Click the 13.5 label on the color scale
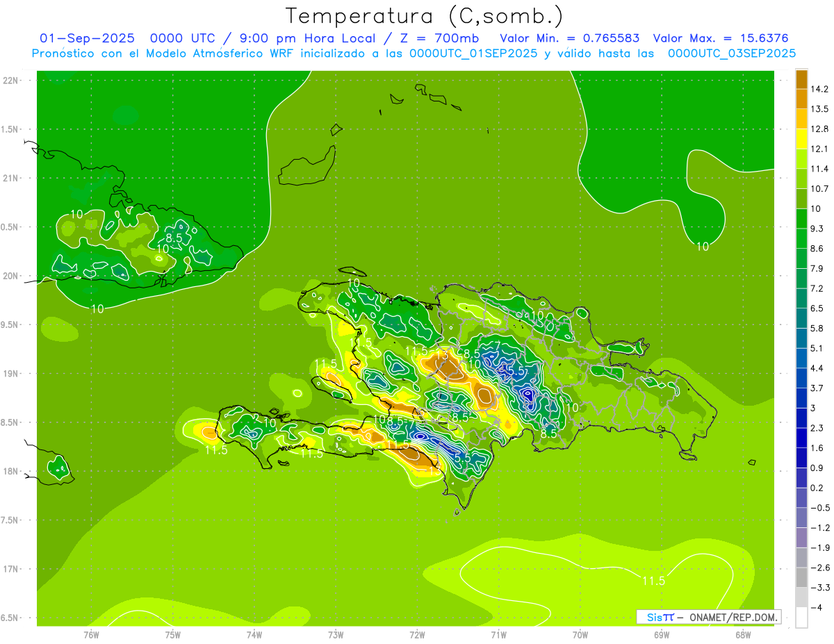Screen dimensions: 834x644 pos(819,108)
